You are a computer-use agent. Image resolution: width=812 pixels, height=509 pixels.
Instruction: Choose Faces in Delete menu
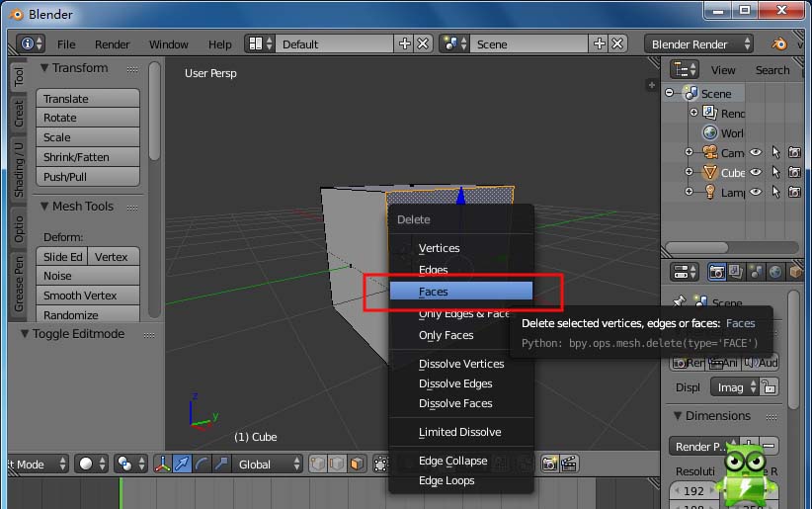point(460,292)
